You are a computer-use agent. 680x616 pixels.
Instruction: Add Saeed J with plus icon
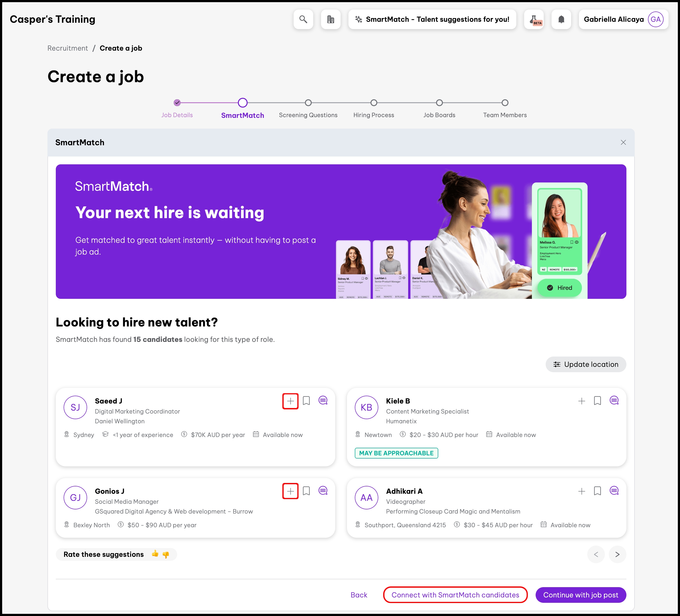click(290, 401)
